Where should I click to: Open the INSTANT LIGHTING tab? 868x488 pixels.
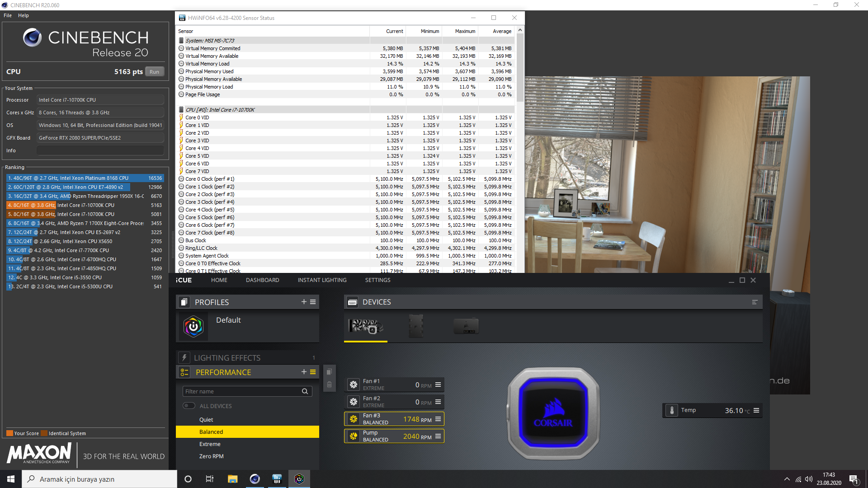[x=322, y=280]
